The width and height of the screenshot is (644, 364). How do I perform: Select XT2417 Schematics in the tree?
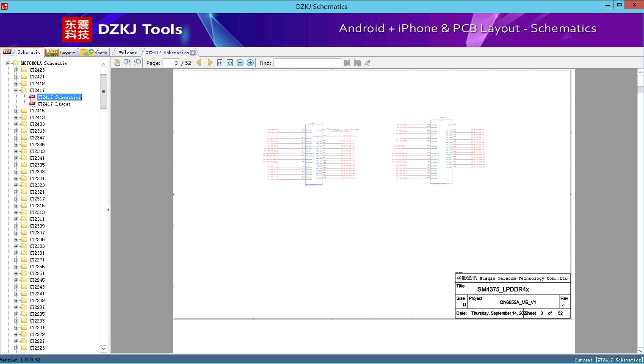pyautogui.click(x=59, y=97)
